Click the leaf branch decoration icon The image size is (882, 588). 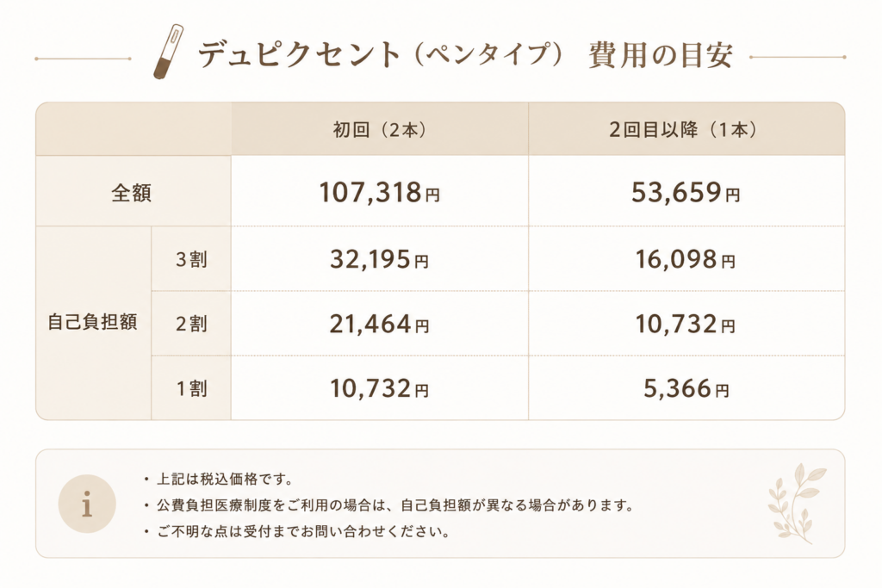[x=797, y=504]
